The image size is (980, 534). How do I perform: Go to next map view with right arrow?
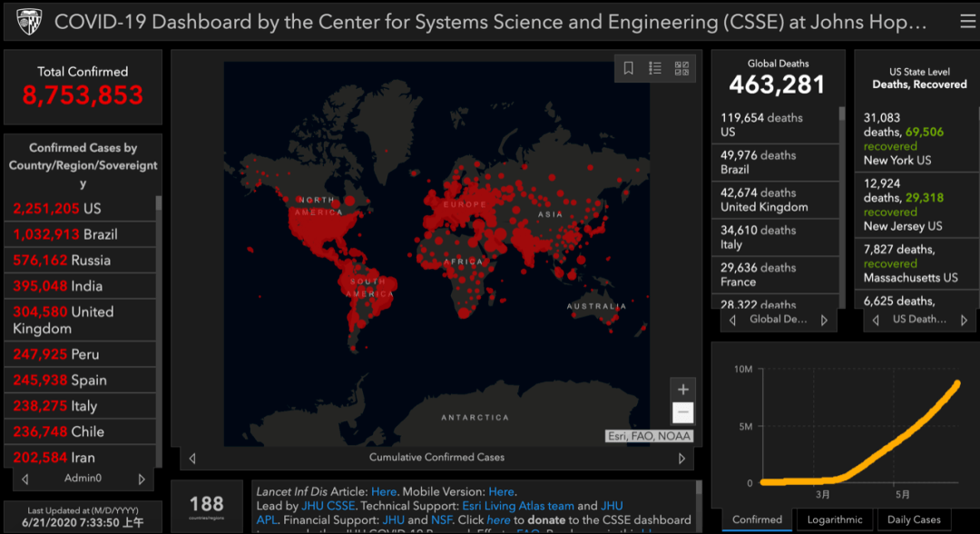tap(681, 459)
